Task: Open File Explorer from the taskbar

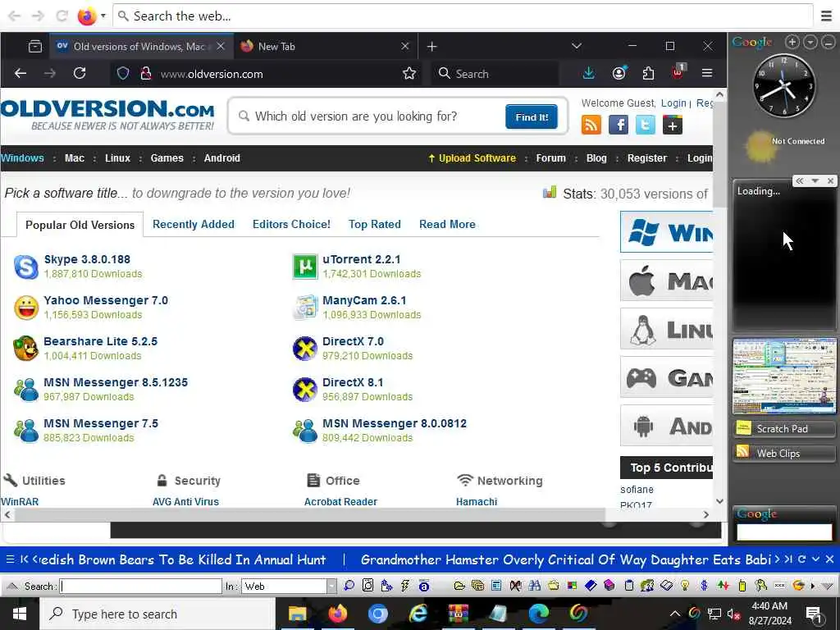Action: (x=297, y=614)
